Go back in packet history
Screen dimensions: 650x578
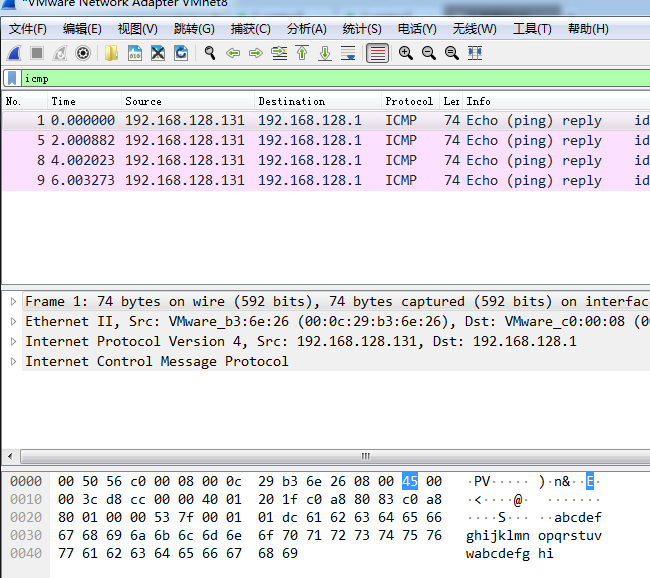coord(233,53)
